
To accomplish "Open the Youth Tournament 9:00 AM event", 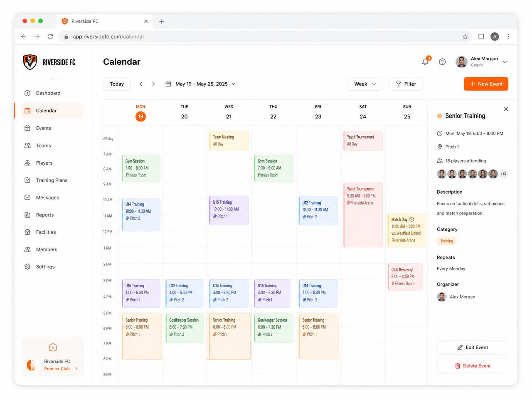I will 362,215.
